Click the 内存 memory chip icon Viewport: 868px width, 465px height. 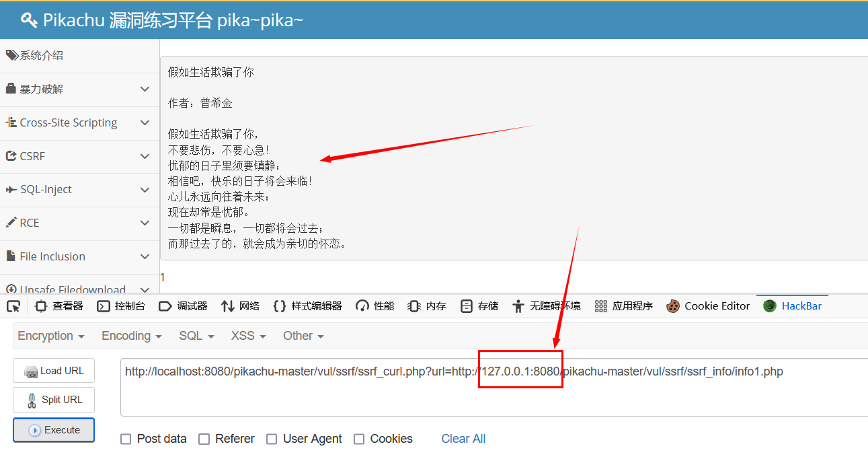[414, 306]
